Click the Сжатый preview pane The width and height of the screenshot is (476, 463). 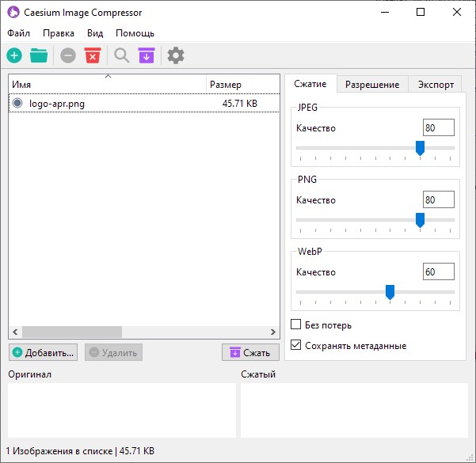[x=354, y=410]
